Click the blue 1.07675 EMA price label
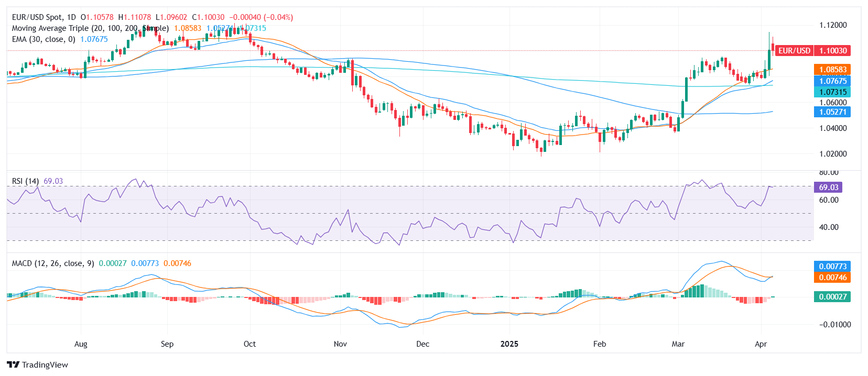 tap(832, 81)
